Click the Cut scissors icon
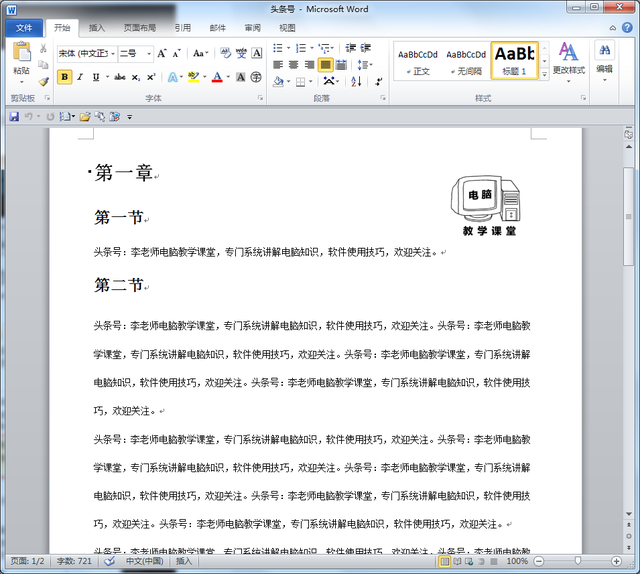The image size is (640, 574). (x=43, y=49)
